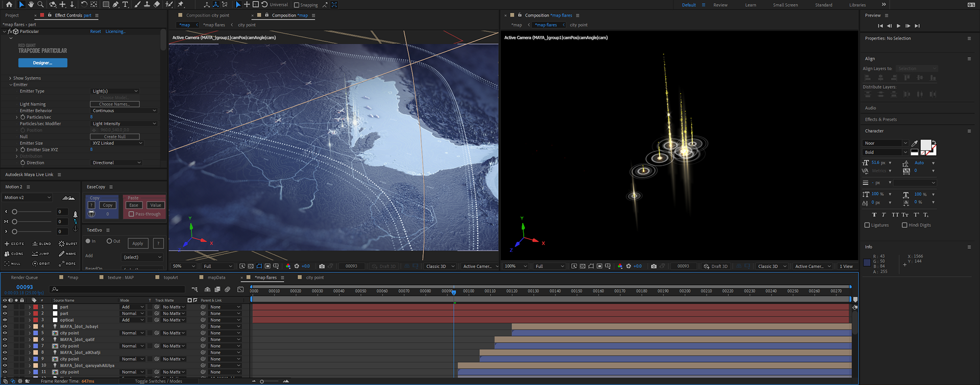
Task: Select the Out radio button in TextEvo
Action: [109, 241]
